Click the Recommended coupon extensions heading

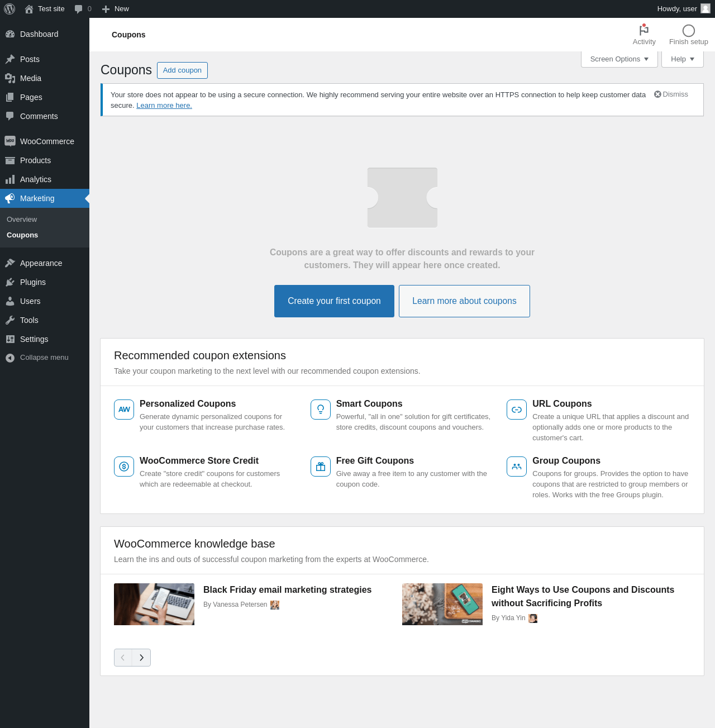coord(200,356)
